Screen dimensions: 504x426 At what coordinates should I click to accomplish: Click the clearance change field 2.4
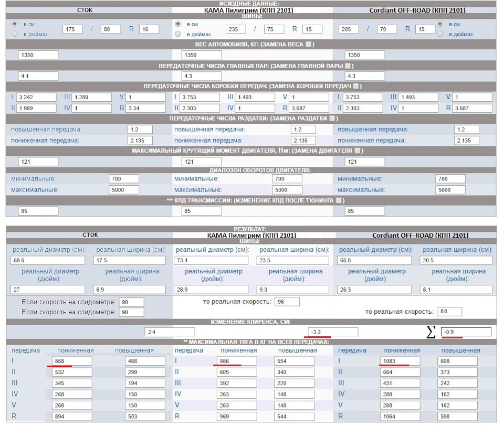(170, 332)
